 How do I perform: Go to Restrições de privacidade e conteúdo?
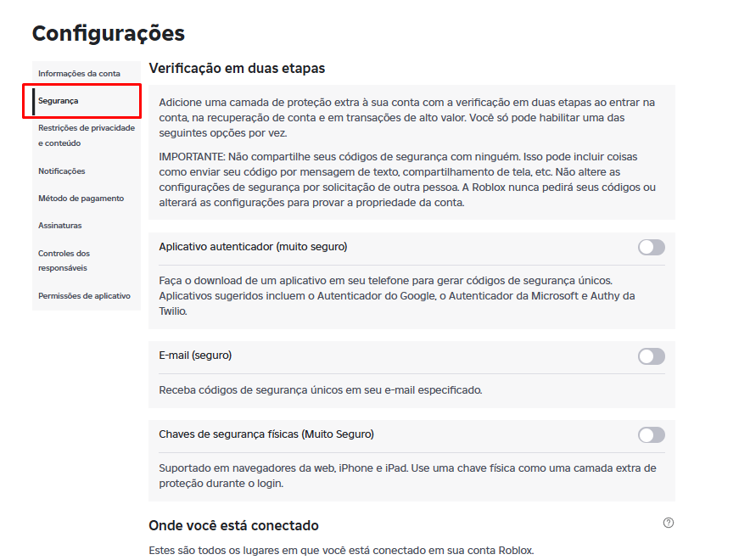coord(86,136)
